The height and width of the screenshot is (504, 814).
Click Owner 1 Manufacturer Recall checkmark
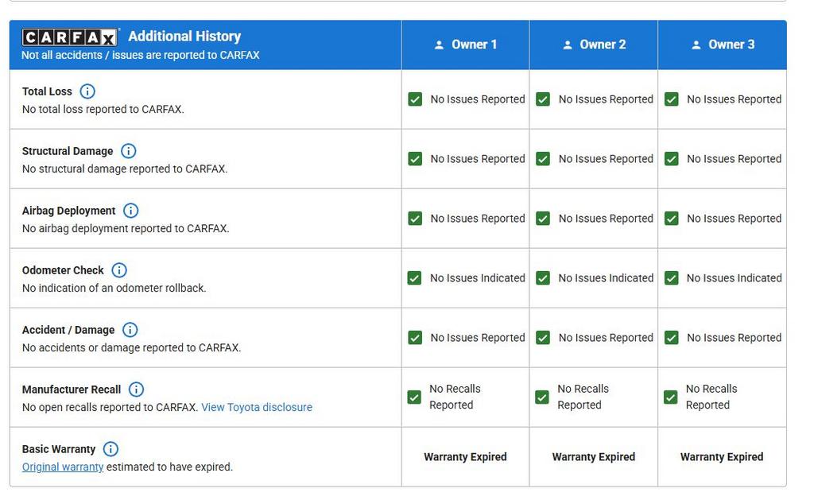pyautogui.click(x=414, y=397)
